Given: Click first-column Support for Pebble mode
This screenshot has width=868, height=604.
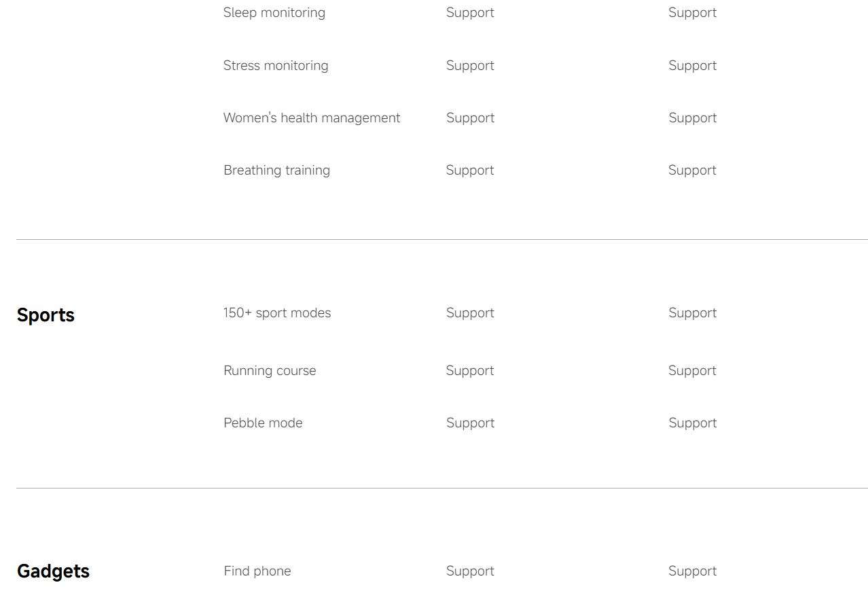Looking at the screenshot, I should tap(470, 423).
